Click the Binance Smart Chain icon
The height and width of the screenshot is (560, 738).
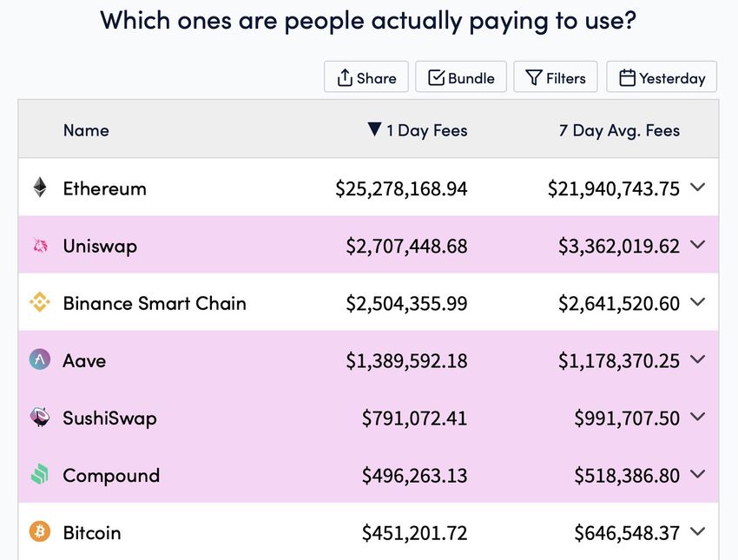(x=40, y=303)
